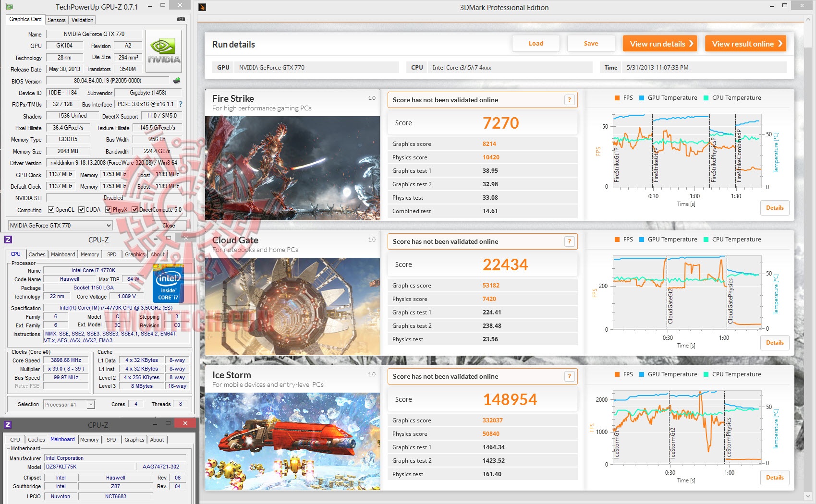Viewport: 816px width, 504px height.
Task: Select the Graphics Card tab in GPU-Z
Action: (25, 19)
